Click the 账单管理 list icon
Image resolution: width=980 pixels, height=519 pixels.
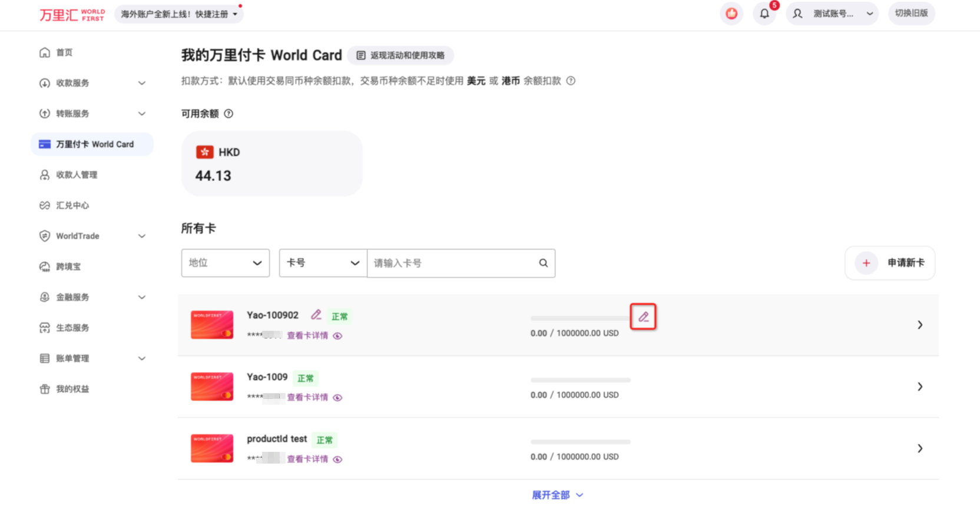45,358
